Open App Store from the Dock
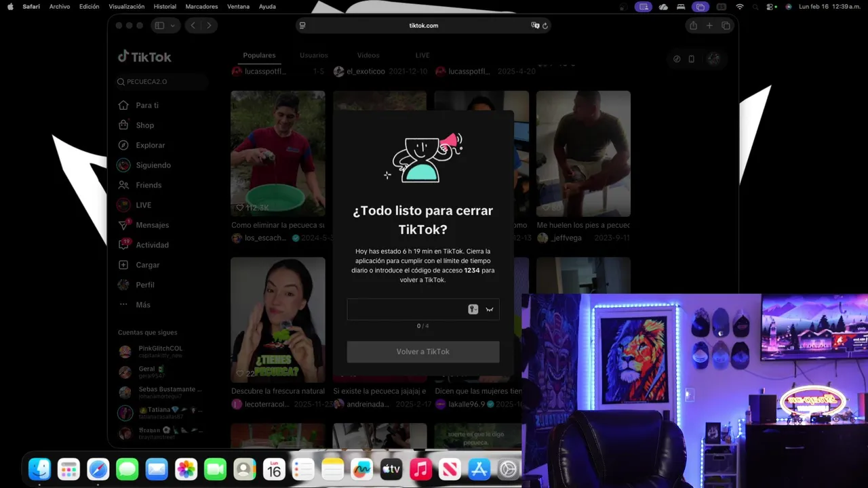The height and width of the screenshot is (488, 868). pyautogui.click(x=479, y=469)
